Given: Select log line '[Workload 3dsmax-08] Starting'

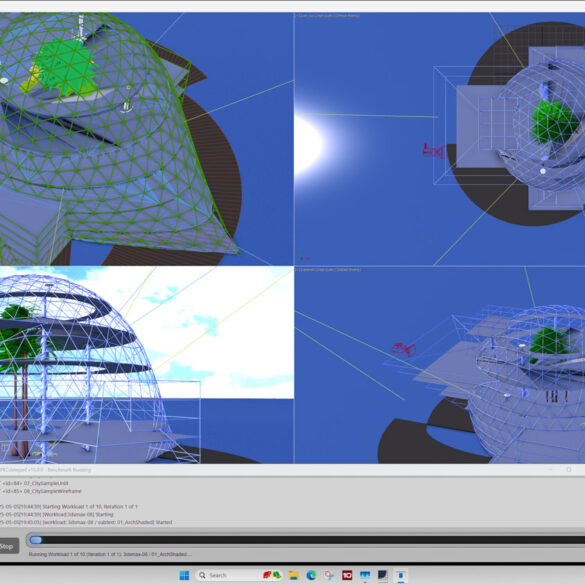Looking at the screenshot, I should click(78, 514).
